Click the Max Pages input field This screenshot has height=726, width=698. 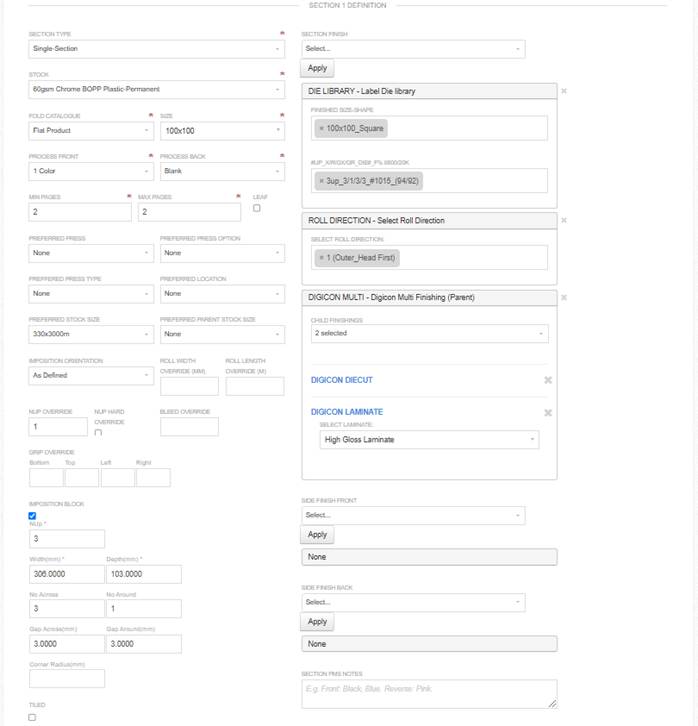coord(189,212)
